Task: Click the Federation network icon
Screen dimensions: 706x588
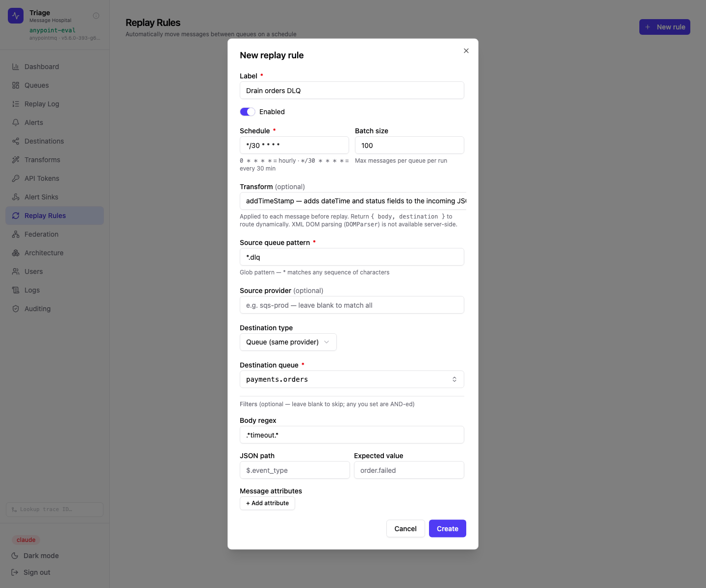Action: click(x=16, y=234)
